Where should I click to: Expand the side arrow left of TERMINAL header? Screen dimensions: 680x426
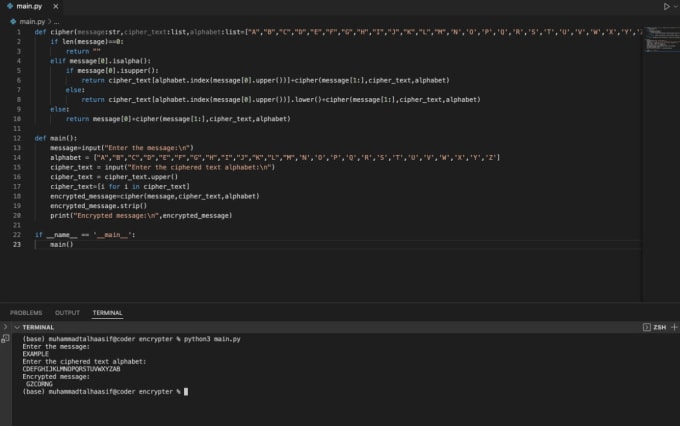pos(5,327)
